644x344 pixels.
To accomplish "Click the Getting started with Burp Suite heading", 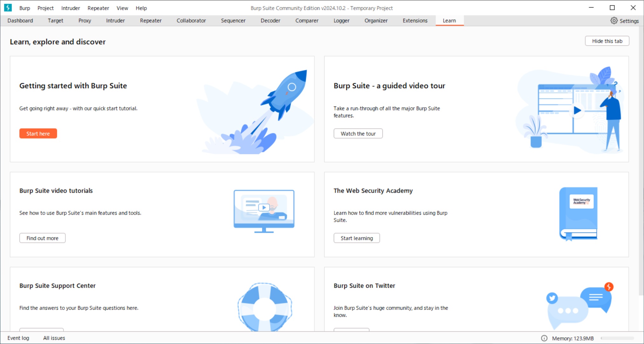I will click(x=73, y=86).
